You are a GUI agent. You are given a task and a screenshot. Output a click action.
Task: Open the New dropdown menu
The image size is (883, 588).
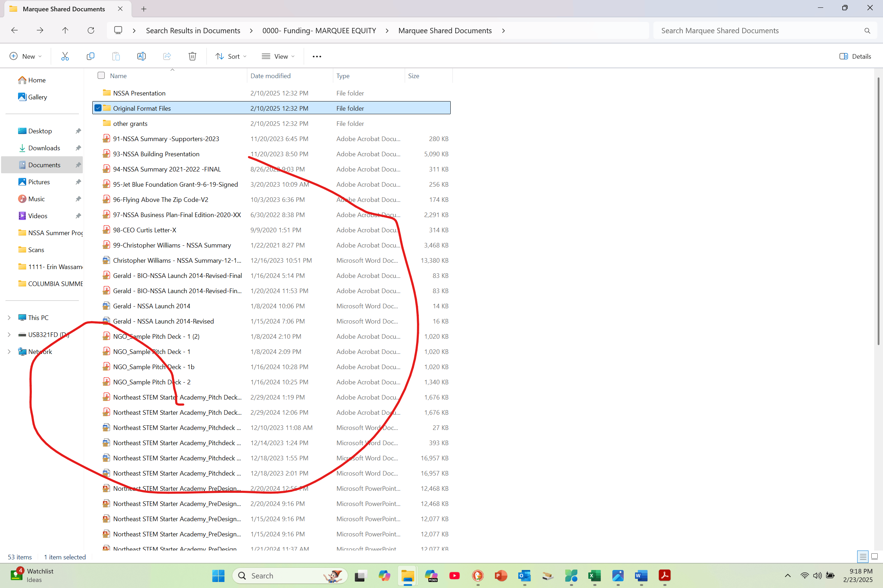(x=25, y=56)
